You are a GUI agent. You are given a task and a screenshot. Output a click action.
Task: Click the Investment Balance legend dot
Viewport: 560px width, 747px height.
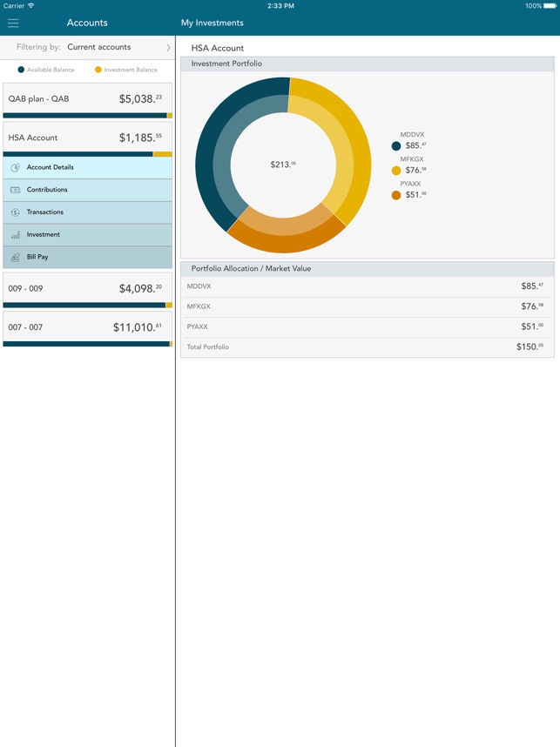[x=98, y=70]
